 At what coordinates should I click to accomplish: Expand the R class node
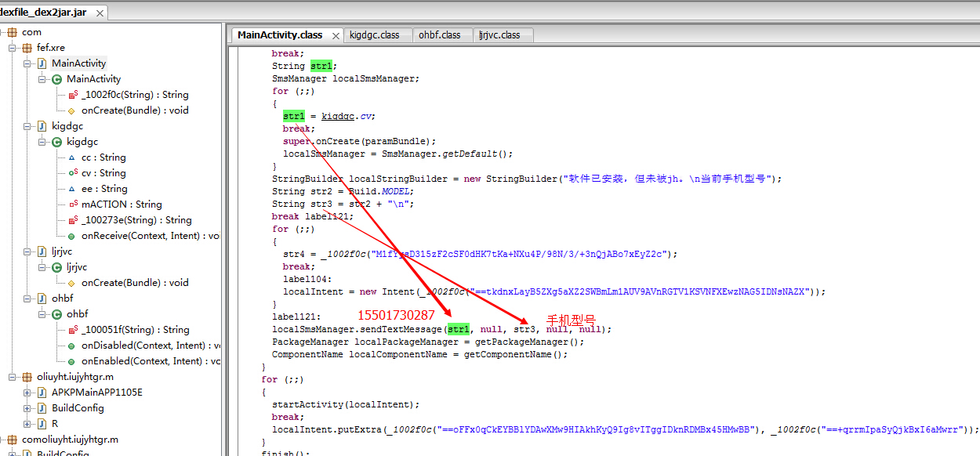27,424
